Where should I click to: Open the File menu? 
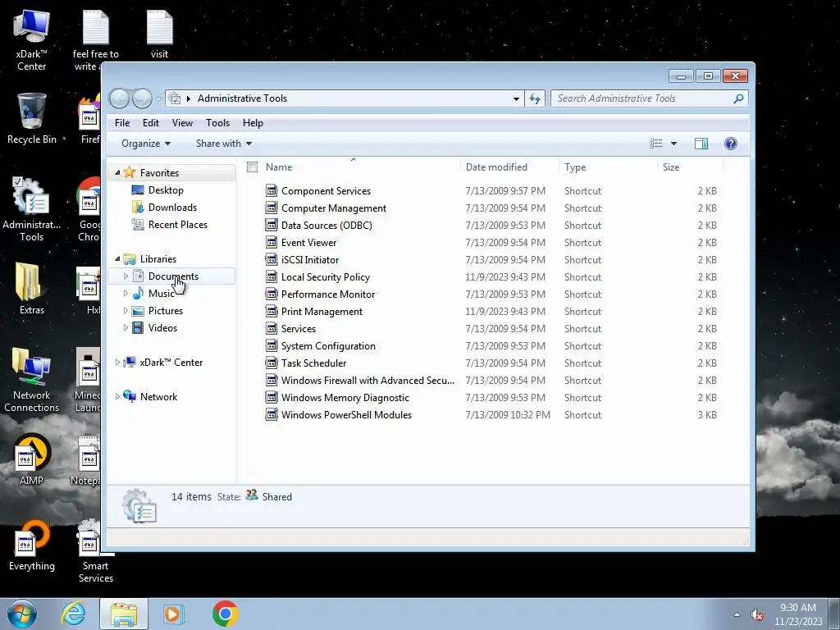click(122, 123)
